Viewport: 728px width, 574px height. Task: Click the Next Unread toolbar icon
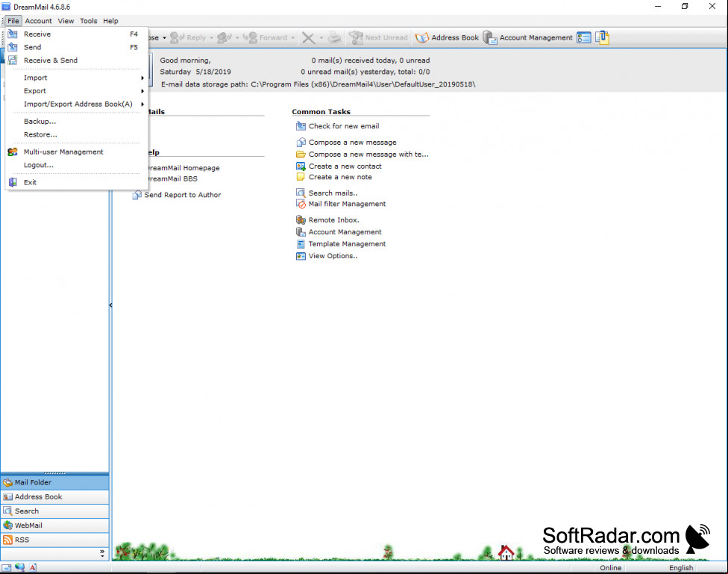356,37
